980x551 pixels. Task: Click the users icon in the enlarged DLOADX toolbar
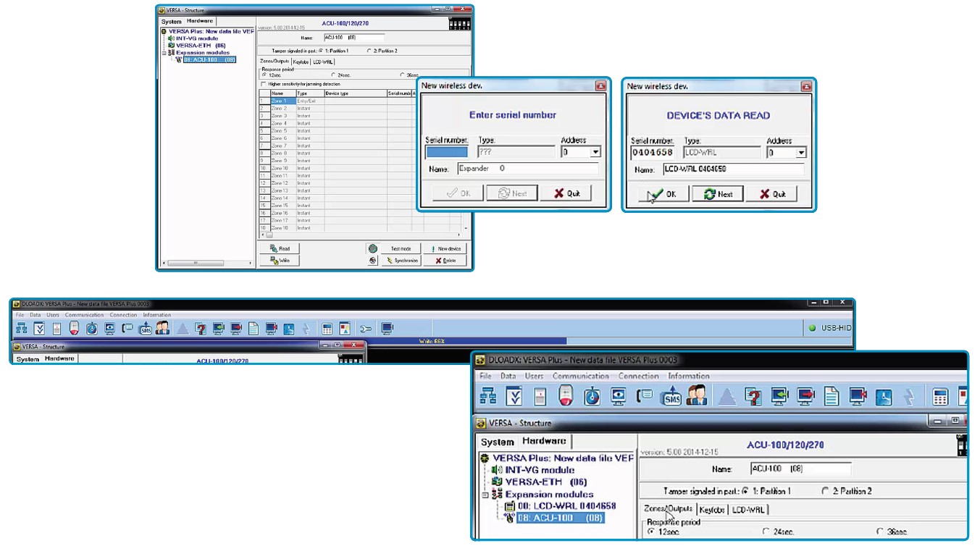pyautogui.click(x=697, y=397)
